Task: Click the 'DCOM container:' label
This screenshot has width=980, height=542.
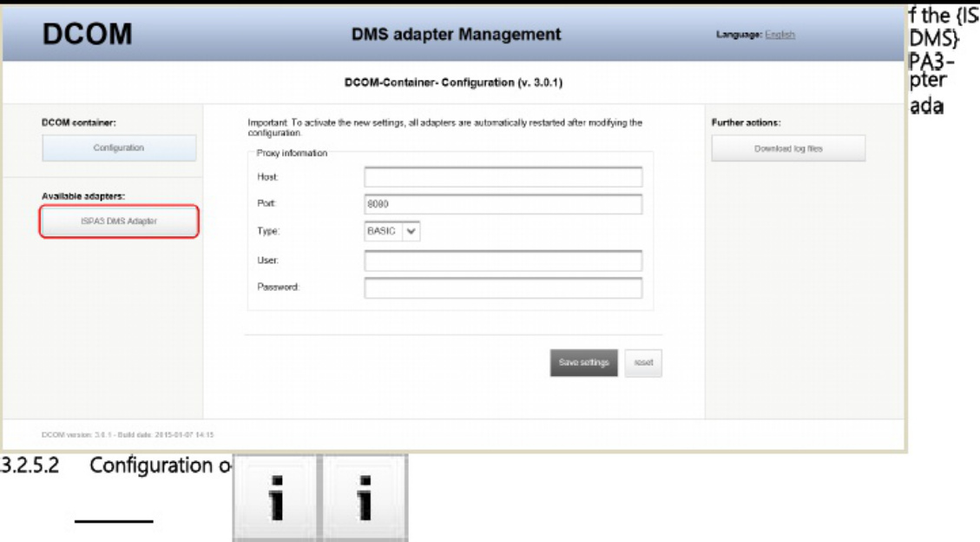Action: 79,122
